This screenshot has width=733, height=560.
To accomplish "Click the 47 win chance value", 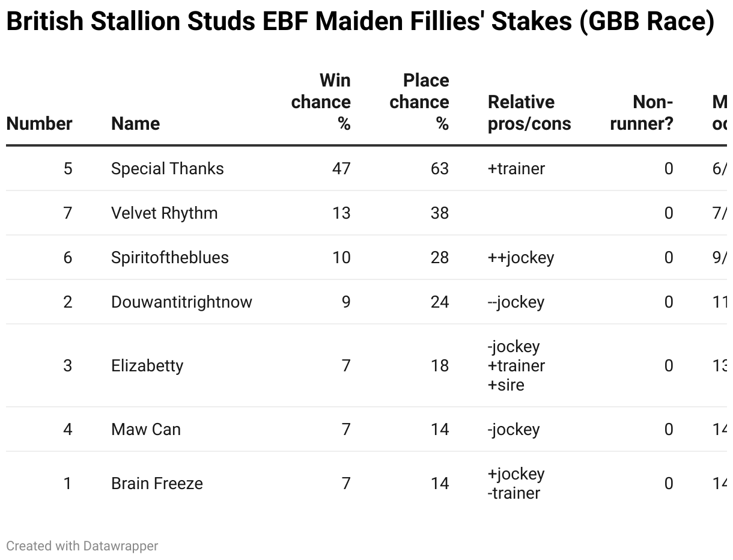I will click(x=341, y=169).
